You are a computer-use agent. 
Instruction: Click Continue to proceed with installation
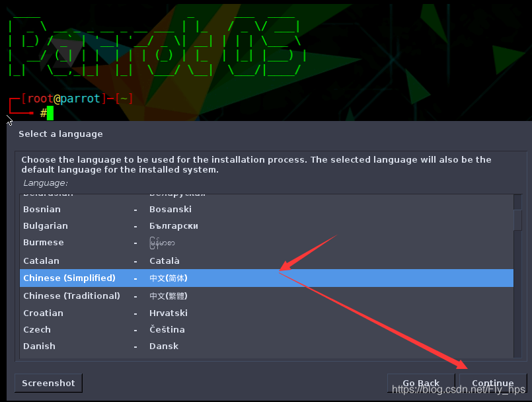click(x=493, y=383)
